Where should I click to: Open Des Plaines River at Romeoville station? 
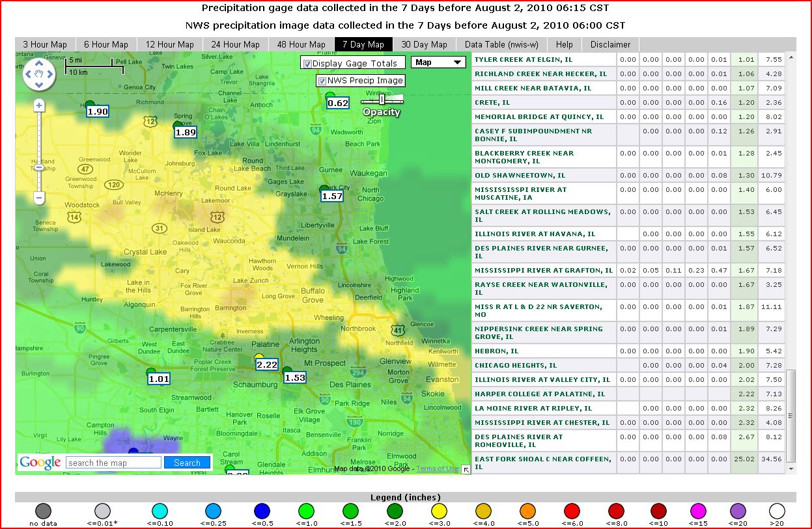tap(519, 441)
